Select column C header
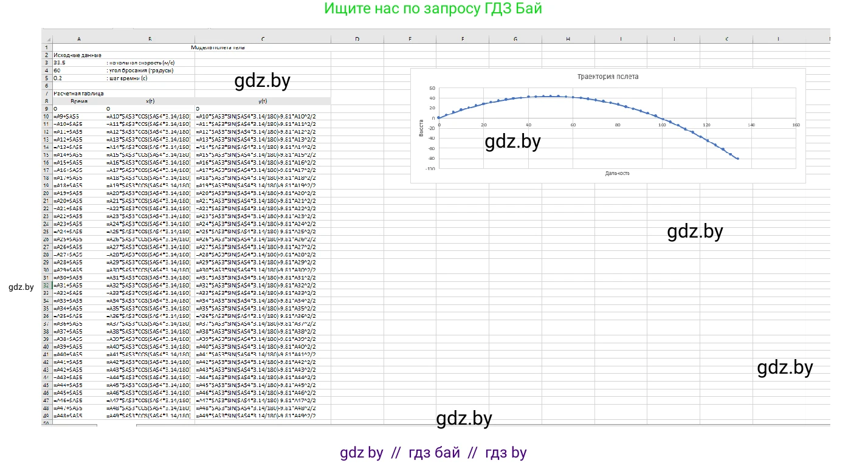 [263, 39]
